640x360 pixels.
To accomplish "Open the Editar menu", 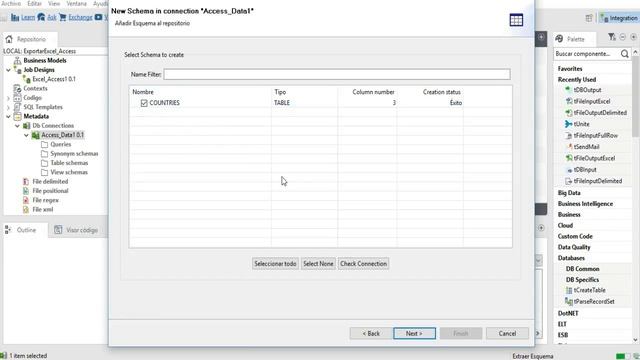I will click(34, 3).
